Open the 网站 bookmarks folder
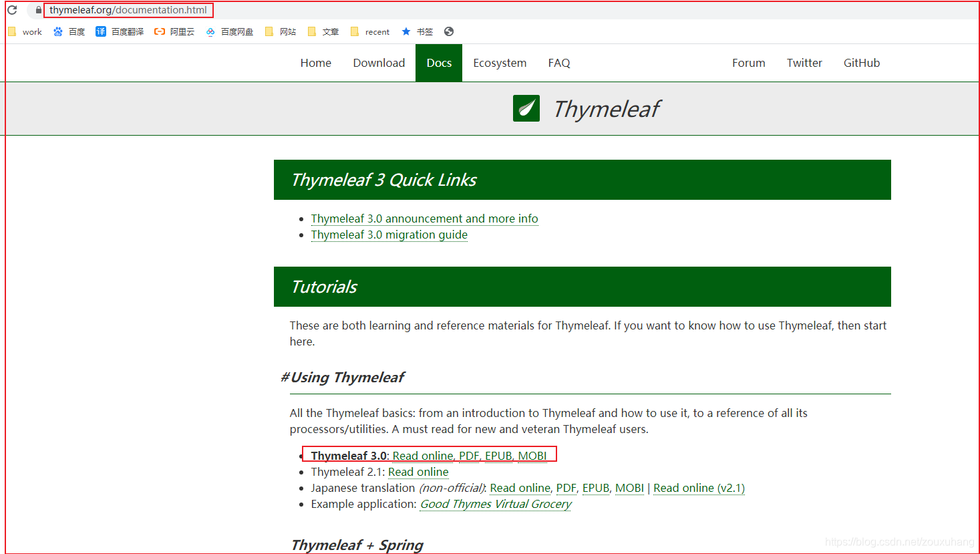The image size is (980, 554). pos(281,31)
